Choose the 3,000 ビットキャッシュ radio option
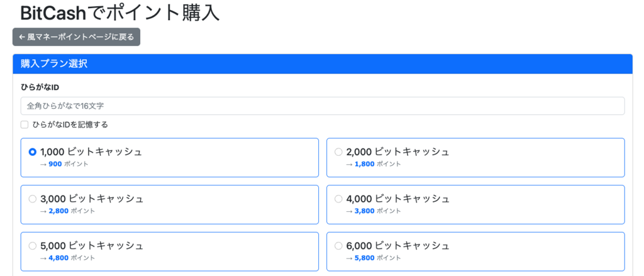This screenshot has width=644, height=276. click(x=33, y=199)
